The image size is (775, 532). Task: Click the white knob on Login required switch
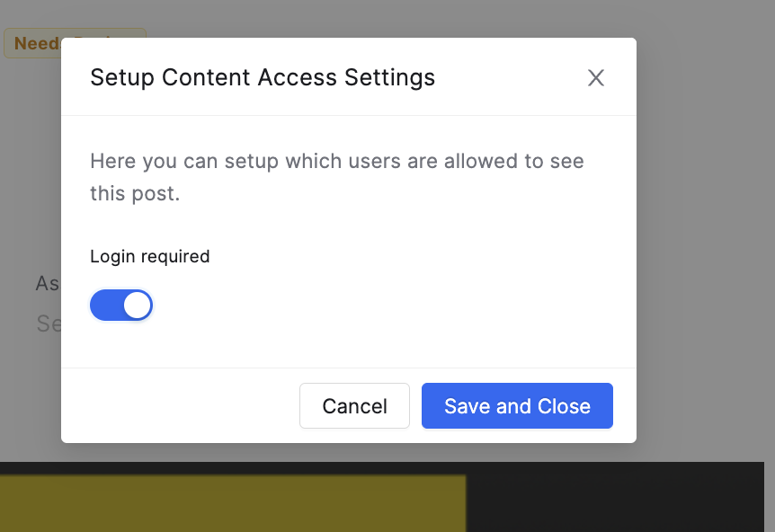[x=137, y=306]
